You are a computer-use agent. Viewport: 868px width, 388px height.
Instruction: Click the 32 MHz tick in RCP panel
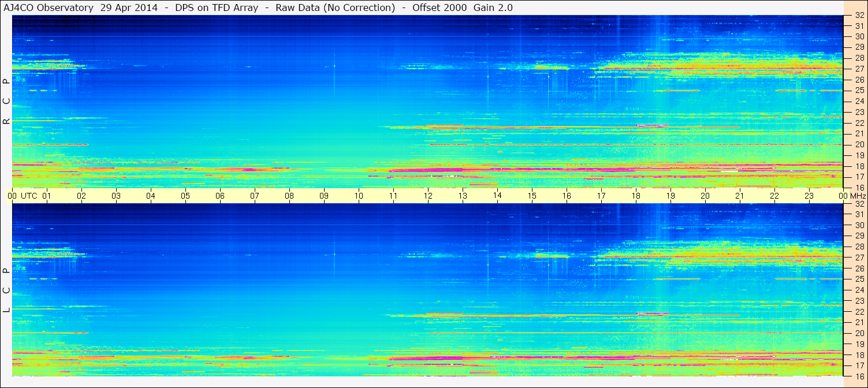click(x=859, y=16)
